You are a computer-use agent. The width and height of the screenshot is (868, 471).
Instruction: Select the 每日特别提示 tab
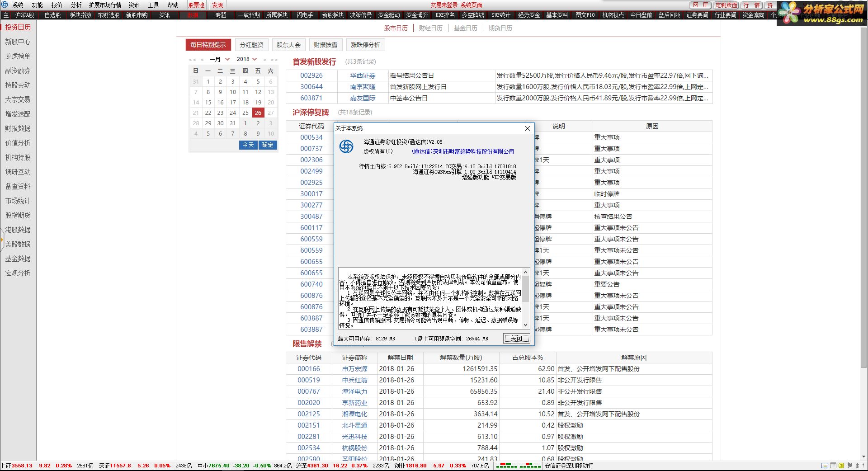(208, 45)
